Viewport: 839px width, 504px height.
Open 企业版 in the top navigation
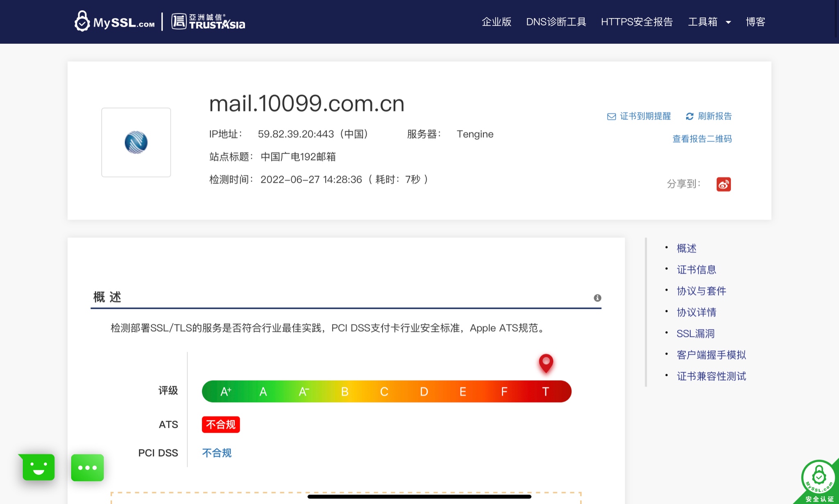pos(496,22)
